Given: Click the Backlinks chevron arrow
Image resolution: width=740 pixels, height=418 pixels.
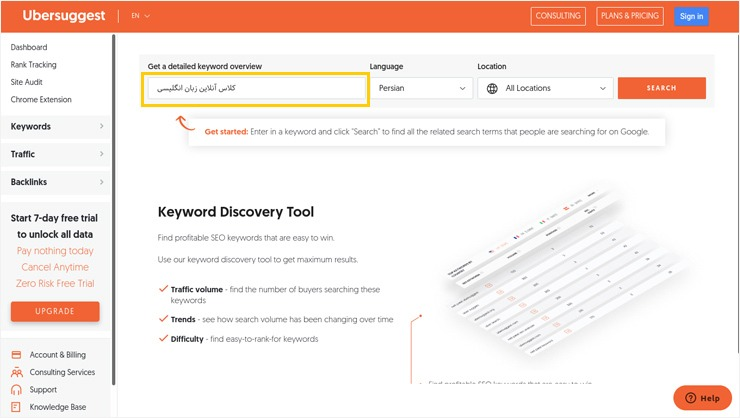Looking at the screenshot, I should pyautogui.click(x=101, y=182).
